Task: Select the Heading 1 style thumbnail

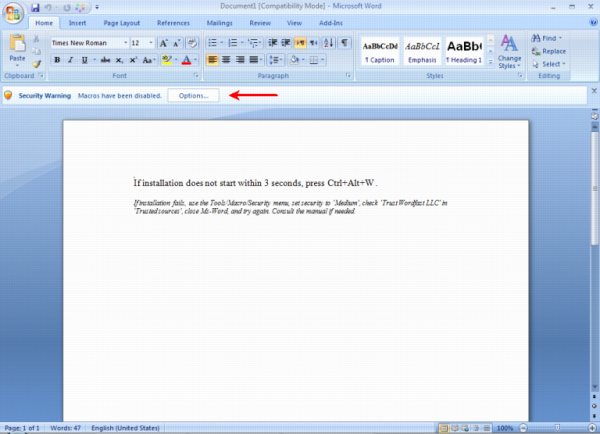Action: (463, 50)
